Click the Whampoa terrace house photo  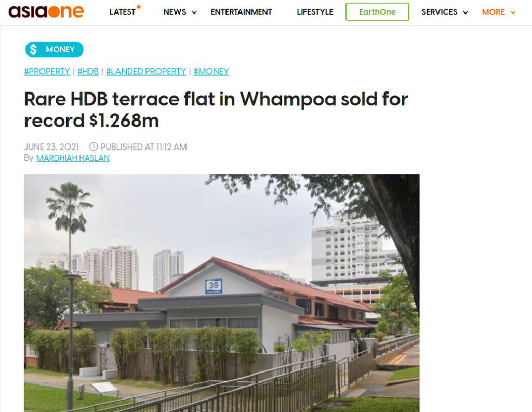tap(221, 293)
